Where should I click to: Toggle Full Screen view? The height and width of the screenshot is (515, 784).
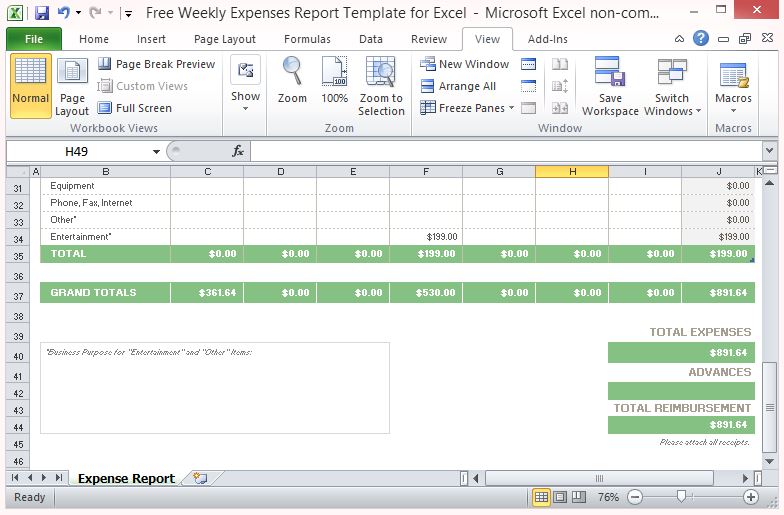pos(105,108)
